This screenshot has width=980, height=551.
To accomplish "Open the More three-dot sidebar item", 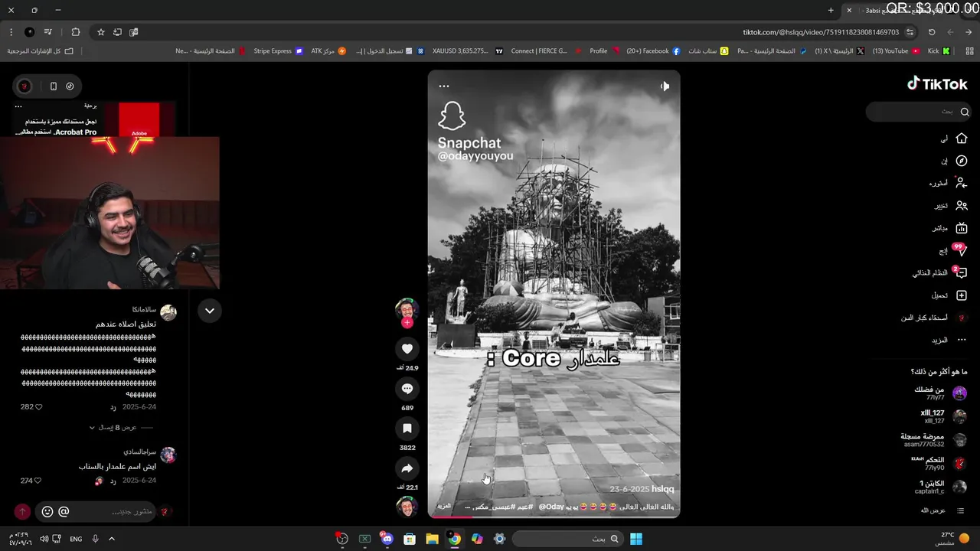I will [x=962, y=340].
